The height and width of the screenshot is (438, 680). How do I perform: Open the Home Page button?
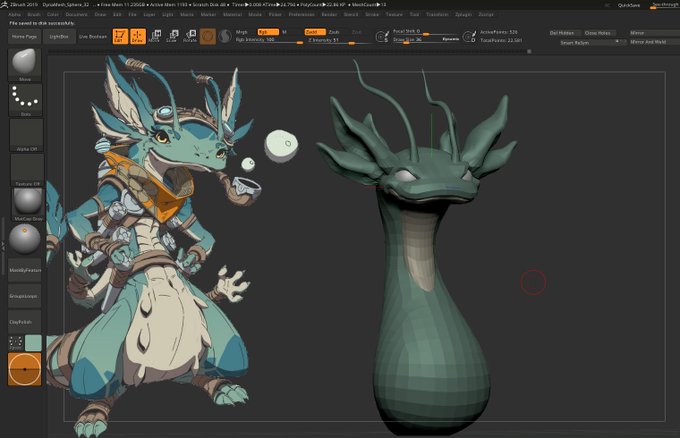[x=24, y=37]
